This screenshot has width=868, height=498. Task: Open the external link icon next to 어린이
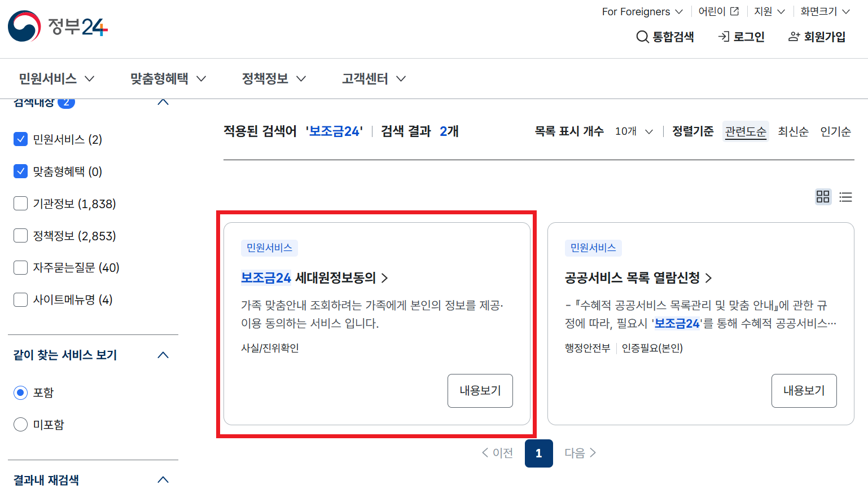[x=734, y=11]
